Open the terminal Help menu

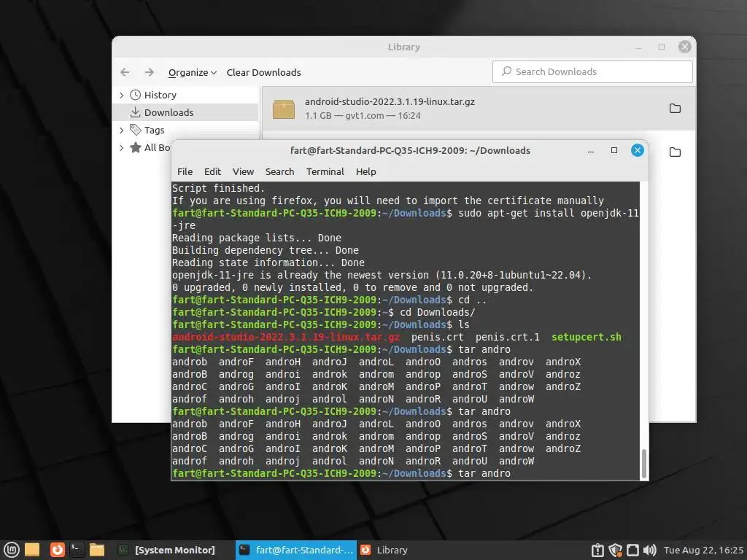[366, 171]
